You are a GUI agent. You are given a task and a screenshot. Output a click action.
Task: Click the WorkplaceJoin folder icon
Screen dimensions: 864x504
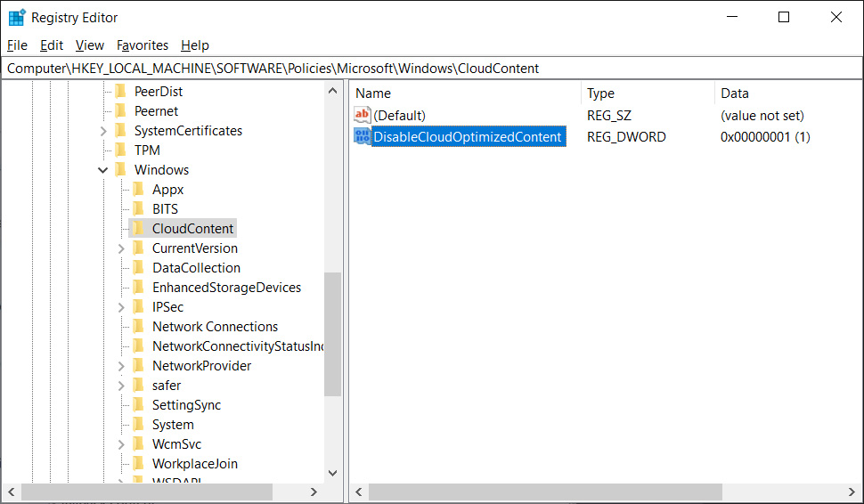139,463
